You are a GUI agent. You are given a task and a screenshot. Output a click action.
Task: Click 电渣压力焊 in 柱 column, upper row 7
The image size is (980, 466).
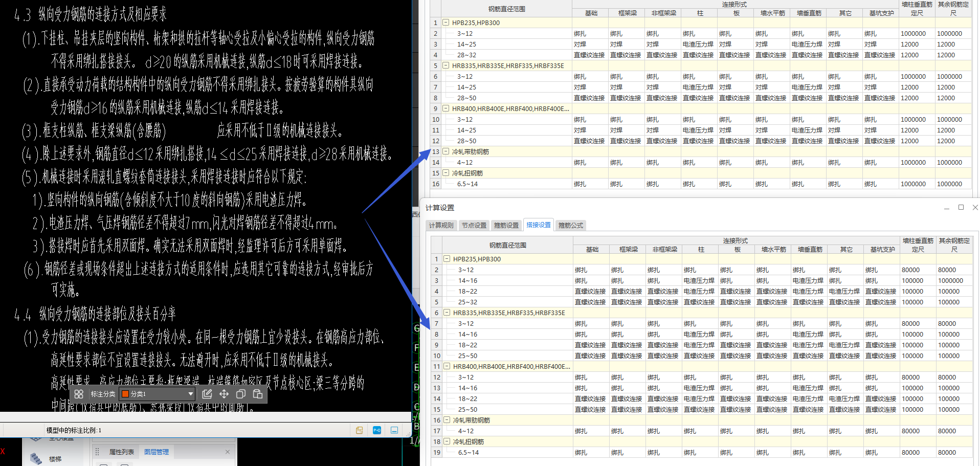[x=698, y=87]
